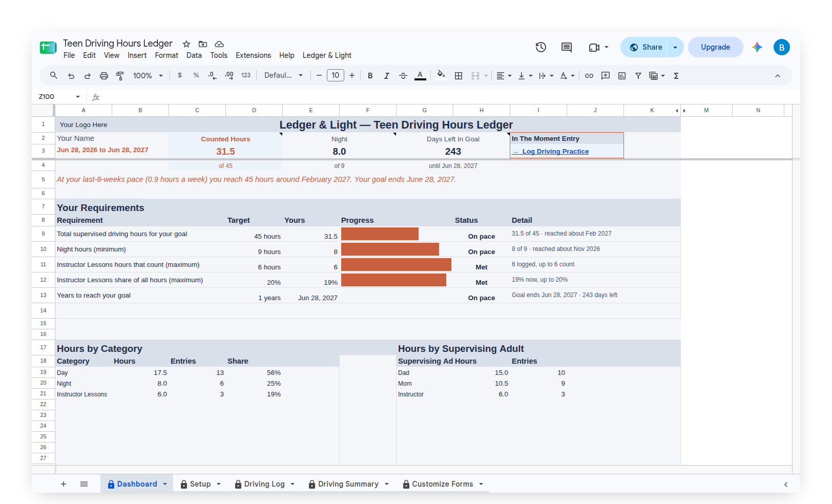Click the Gemini sparkle icon
Screen dimensions: 832x504
757,47
